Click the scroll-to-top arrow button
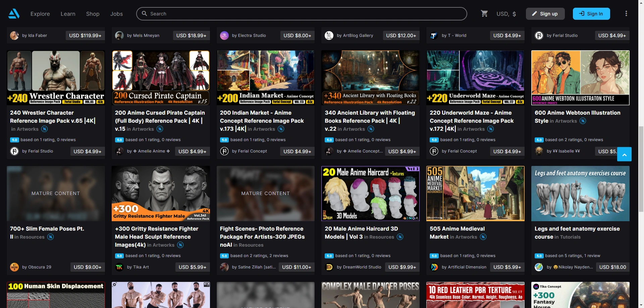The height and width of the screenshot is (308, 644). click(x=624, y=154)
